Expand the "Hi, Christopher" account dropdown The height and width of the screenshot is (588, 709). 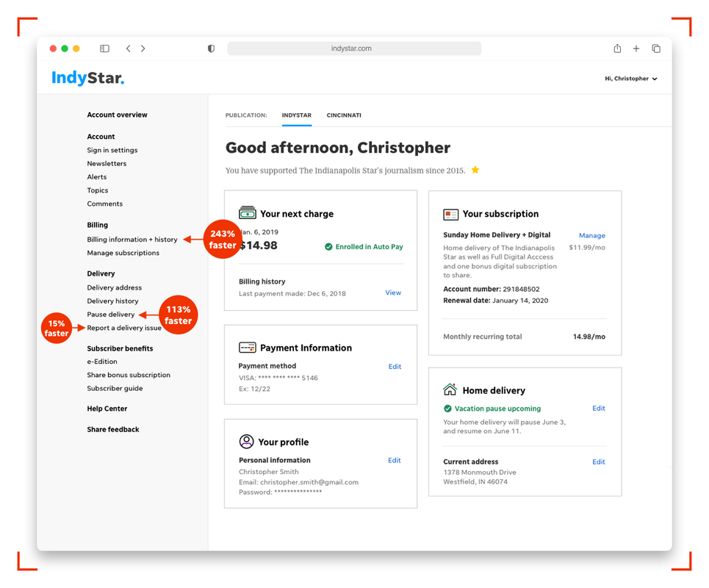(630, 79)
